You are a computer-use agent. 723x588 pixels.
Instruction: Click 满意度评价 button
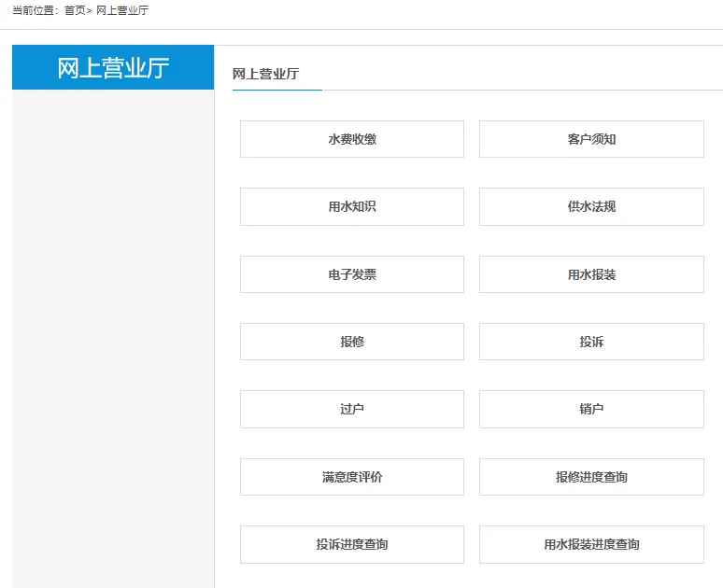click(352, 477)
